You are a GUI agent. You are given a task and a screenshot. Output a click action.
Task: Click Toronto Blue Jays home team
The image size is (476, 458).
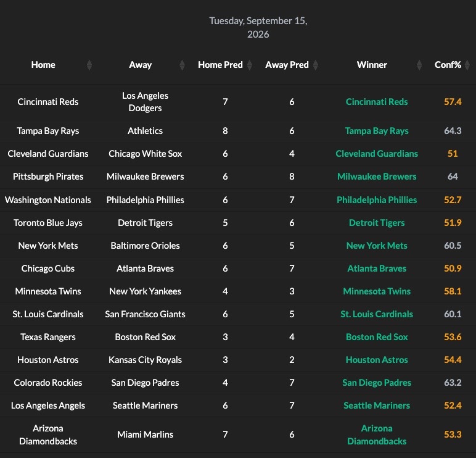coord(48,223)
